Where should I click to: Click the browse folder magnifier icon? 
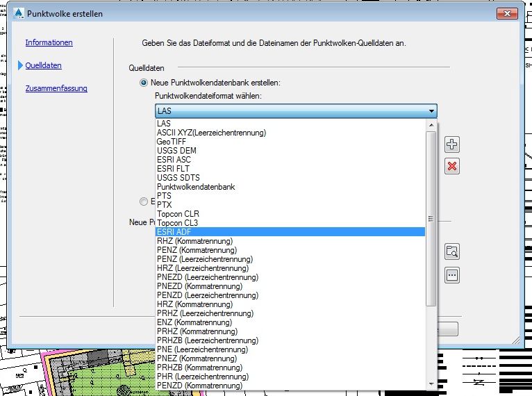452,251
